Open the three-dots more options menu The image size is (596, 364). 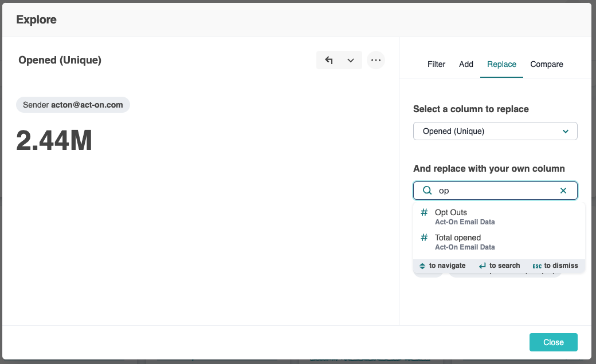(376, 60)
